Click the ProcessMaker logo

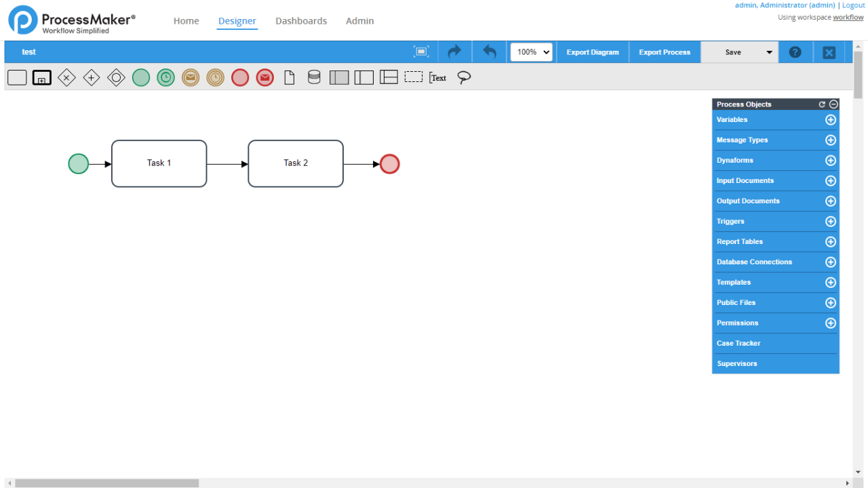72,20
